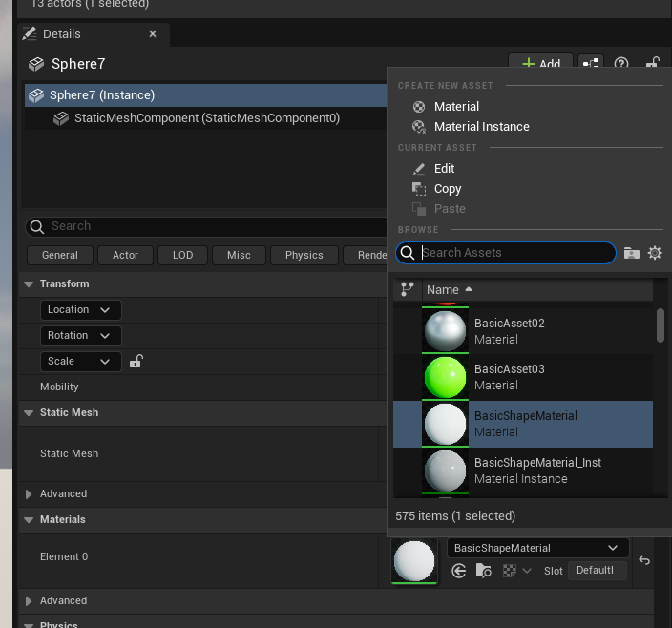
Task: Select the Physics filter button
Action: tap(304, 256)
